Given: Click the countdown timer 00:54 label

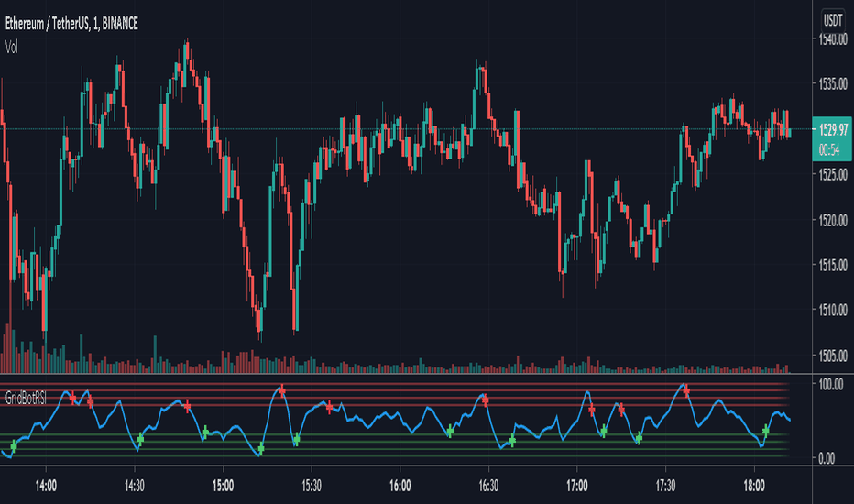Looking at the screenshot, I should (x=829, y=150).
